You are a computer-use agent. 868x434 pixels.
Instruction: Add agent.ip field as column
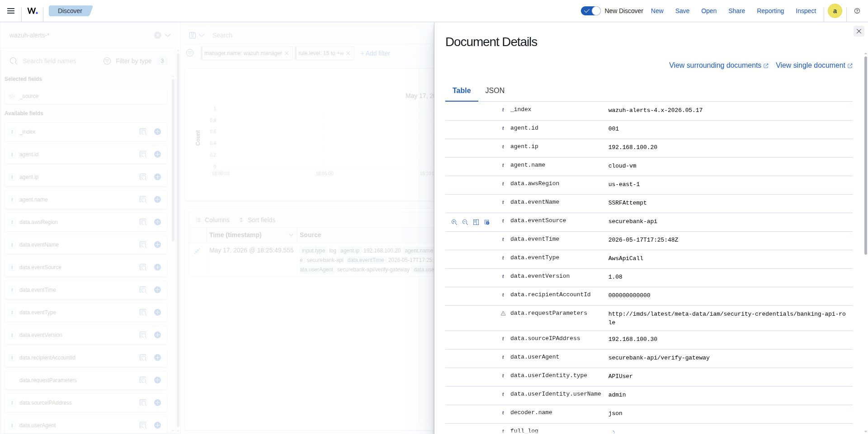pos(157,177)
